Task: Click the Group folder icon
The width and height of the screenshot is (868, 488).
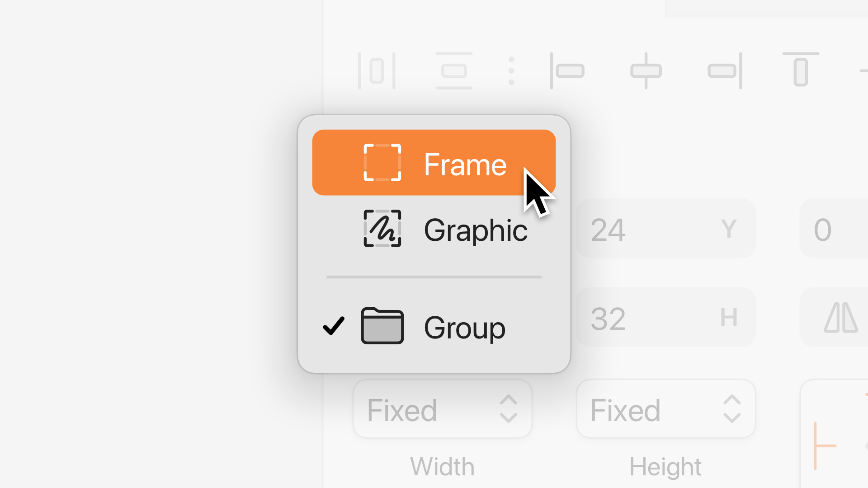Action: [382, 326]
